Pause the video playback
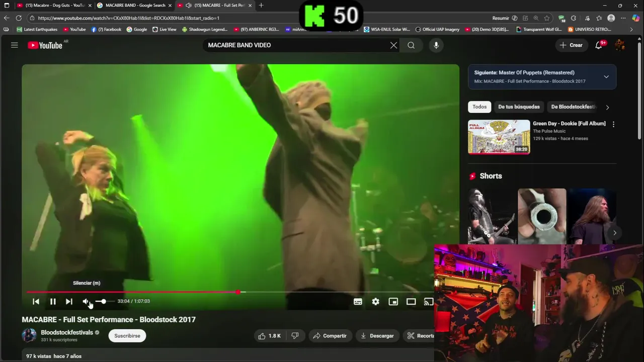Screen dimensions: 644x362 click(x=53, y=301)
